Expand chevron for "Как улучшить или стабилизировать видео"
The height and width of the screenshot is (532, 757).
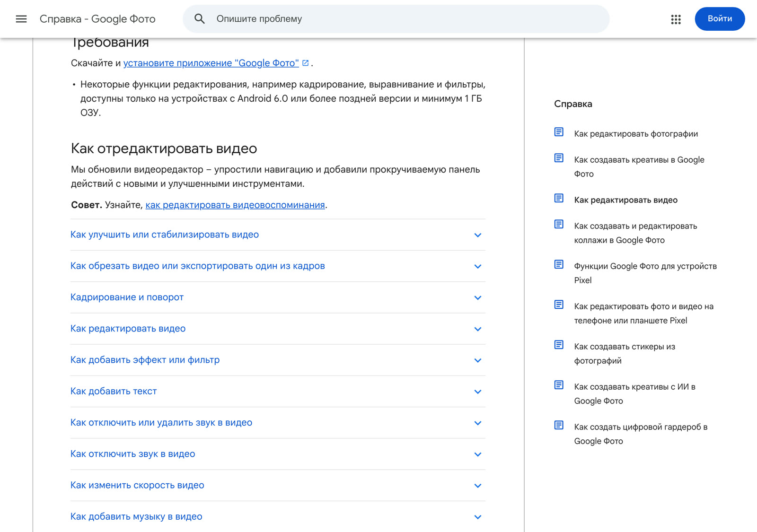[478, 235]
